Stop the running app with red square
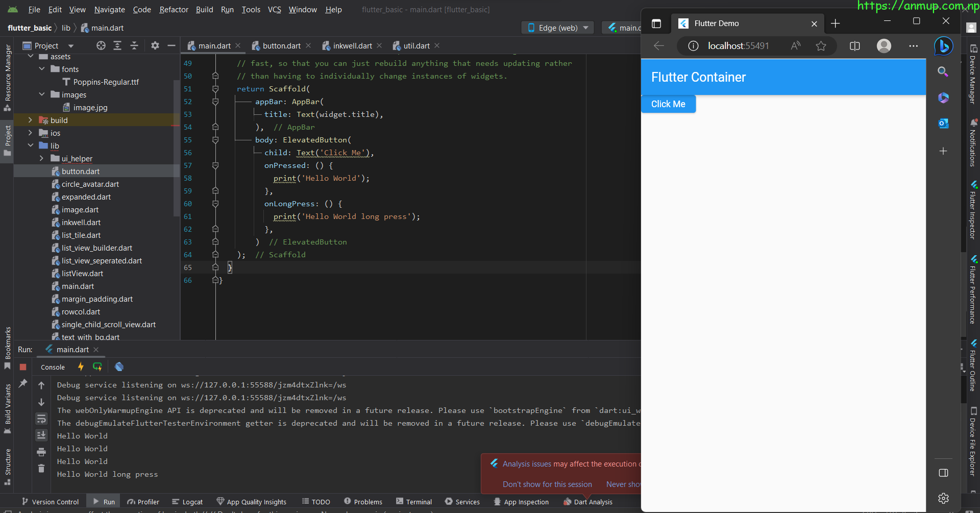 (x=23, y=367)
